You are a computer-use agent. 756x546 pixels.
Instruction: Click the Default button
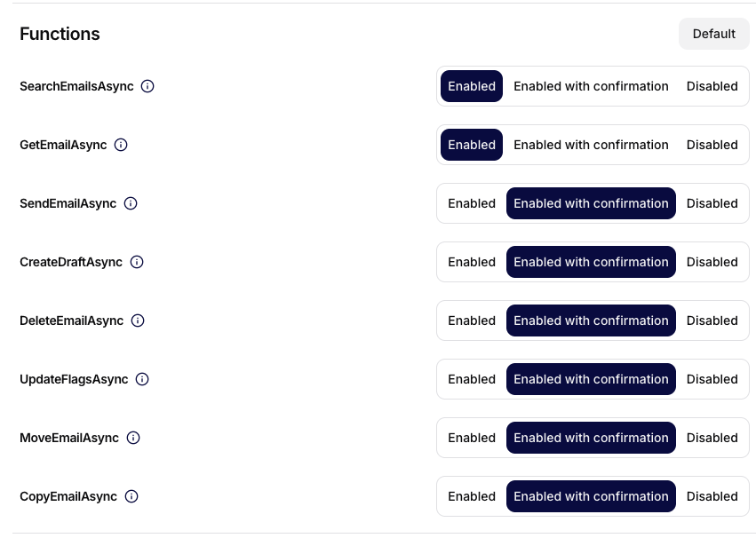(x=713, y=34)
